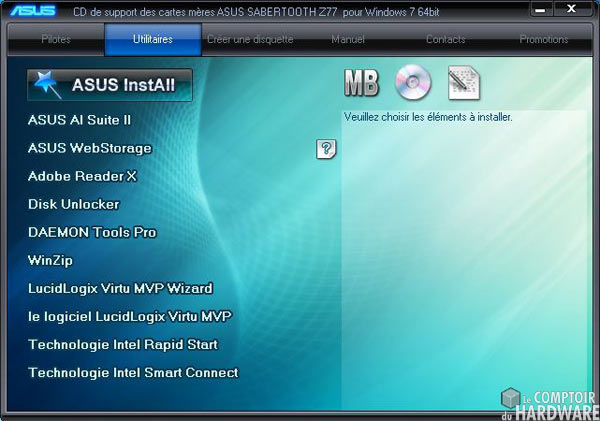Choose DAEMON Tools Pro utility
Screen dimensions: 600x421
click(92, 232)
